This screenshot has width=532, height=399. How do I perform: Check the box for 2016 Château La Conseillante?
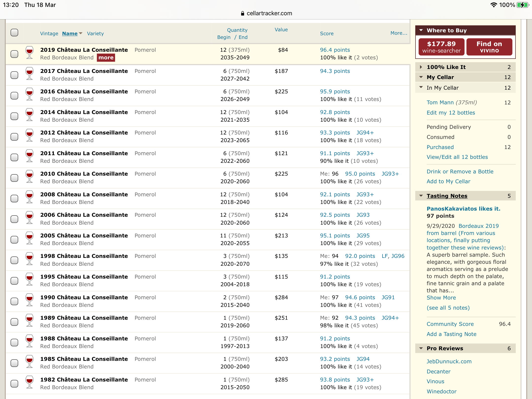pos(14,95)
